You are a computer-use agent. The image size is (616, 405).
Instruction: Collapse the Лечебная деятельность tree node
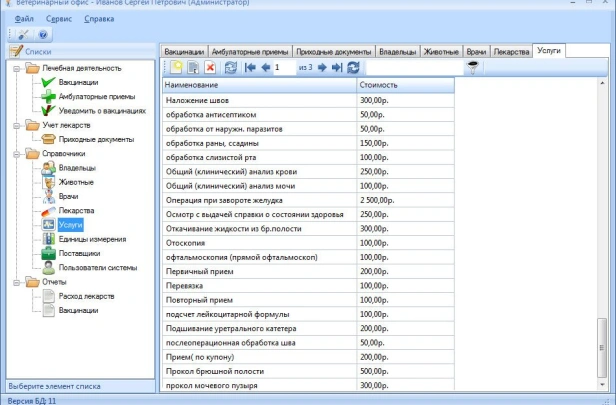(x=16, y=68)
